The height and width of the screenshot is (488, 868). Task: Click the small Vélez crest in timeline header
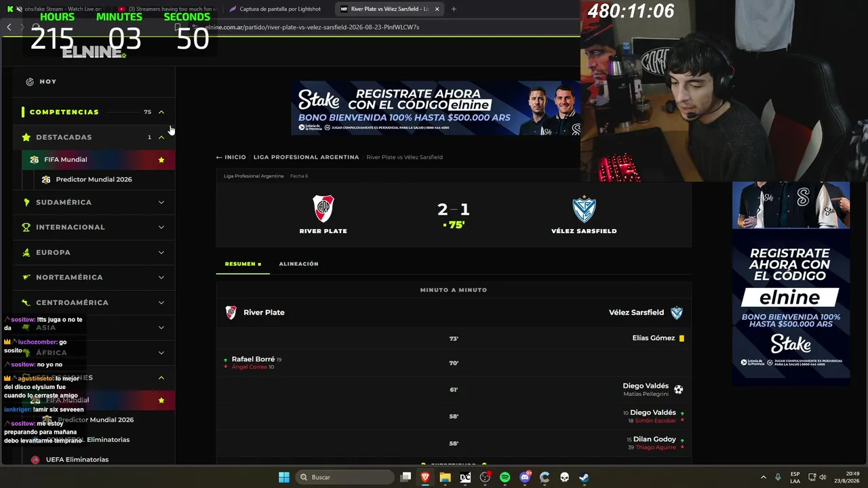[676, 312]
